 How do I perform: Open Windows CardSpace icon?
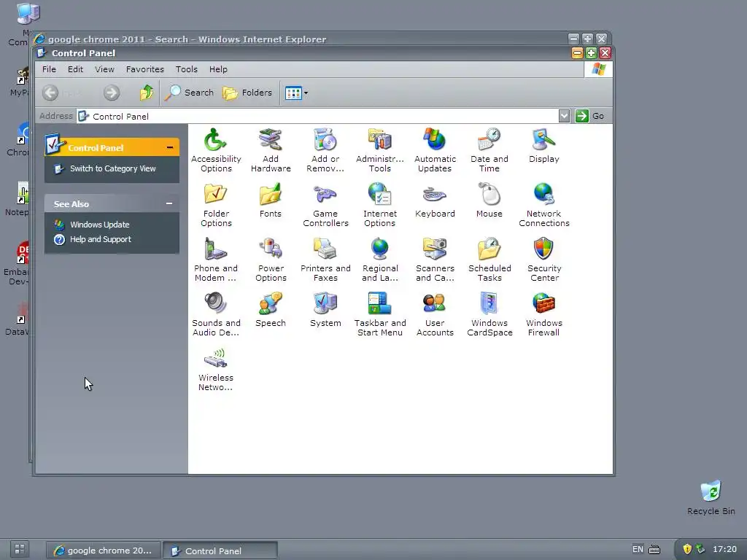click(x=489, y=314)
